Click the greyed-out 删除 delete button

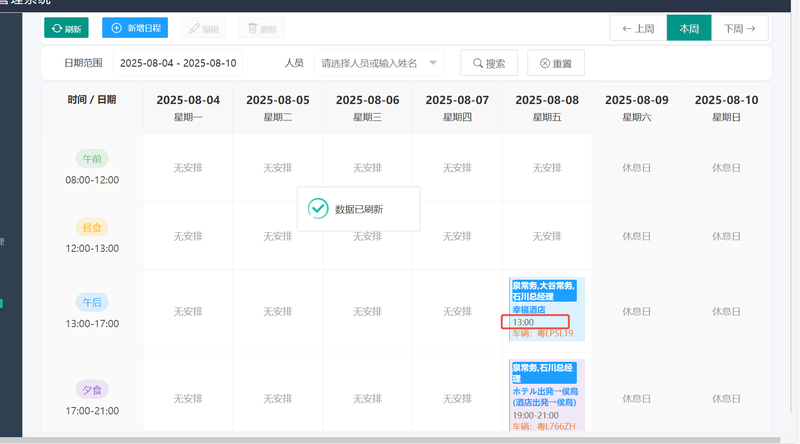coord(262,29)
